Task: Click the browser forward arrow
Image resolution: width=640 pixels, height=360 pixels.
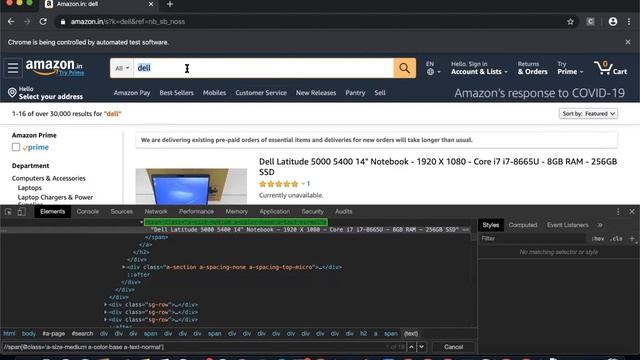Action: tap(27, 22)
